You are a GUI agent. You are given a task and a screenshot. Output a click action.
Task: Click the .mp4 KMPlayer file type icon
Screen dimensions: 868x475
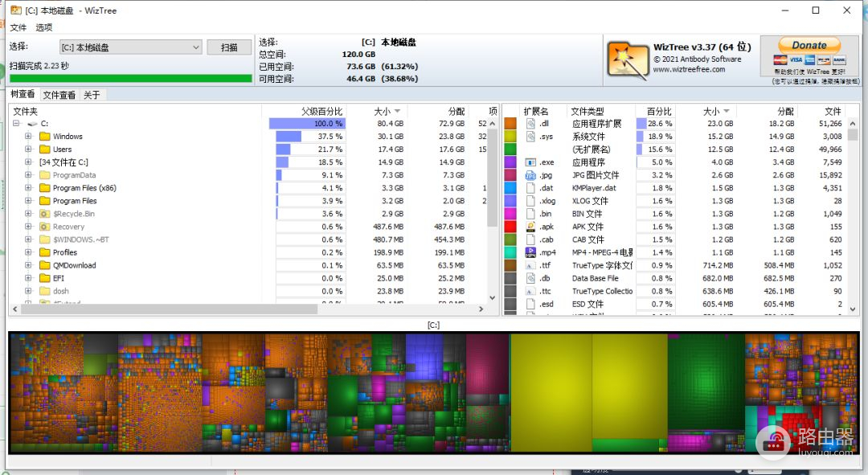[x=530, y=252]
